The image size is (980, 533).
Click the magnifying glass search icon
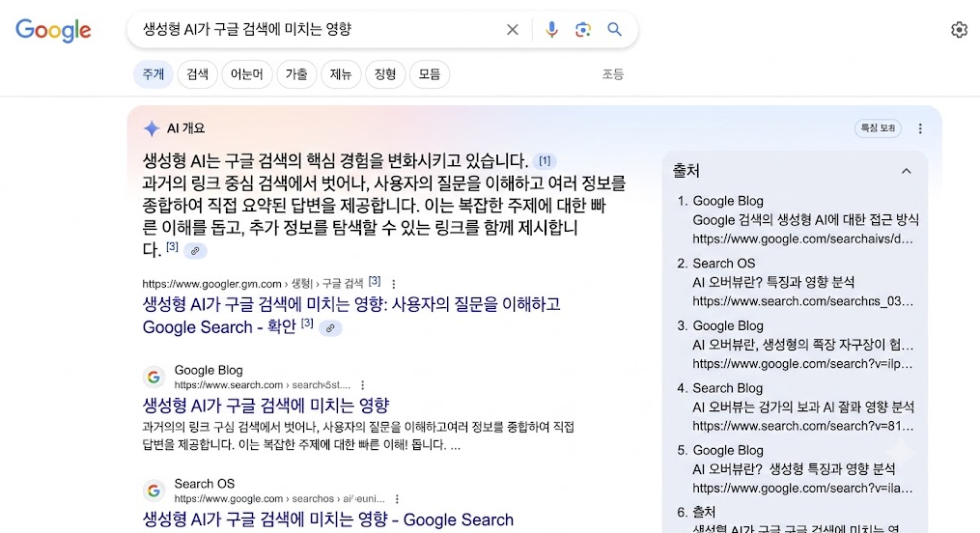(x=614, y=29)
